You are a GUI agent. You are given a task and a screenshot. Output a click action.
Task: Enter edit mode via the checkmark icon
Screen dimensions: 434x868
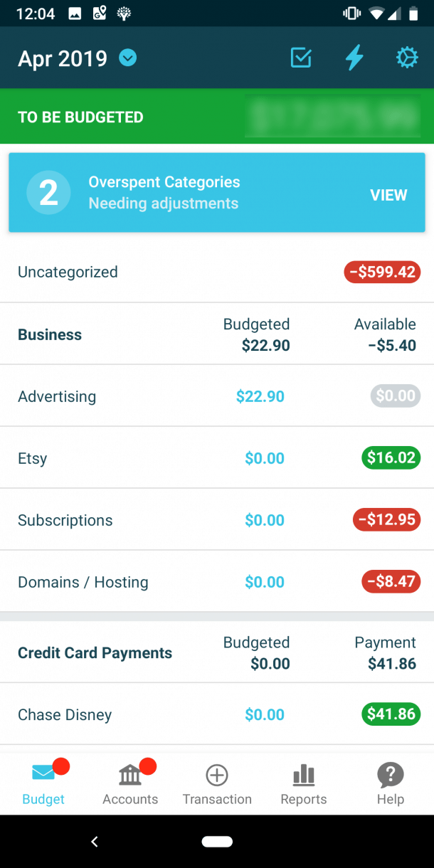(300, 58)
